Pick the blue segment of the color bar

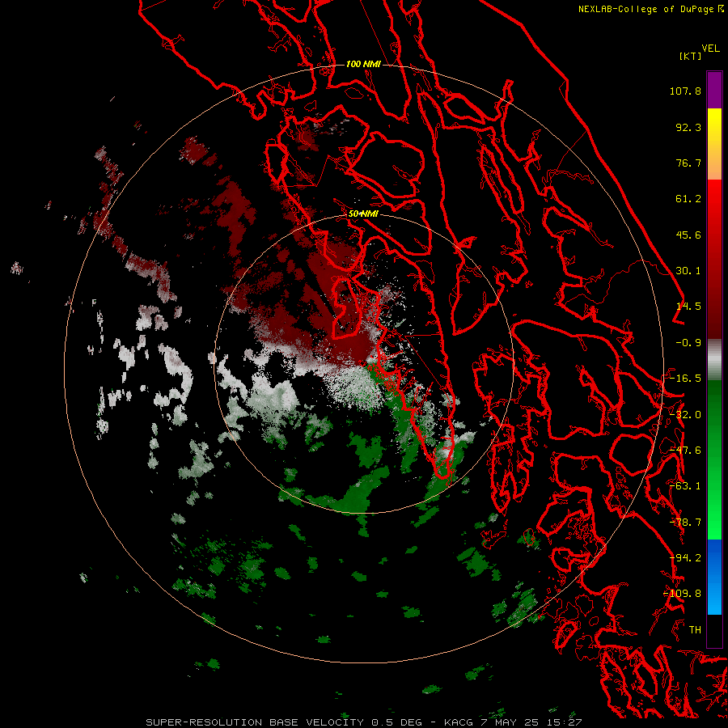click(x=714, y=577)
